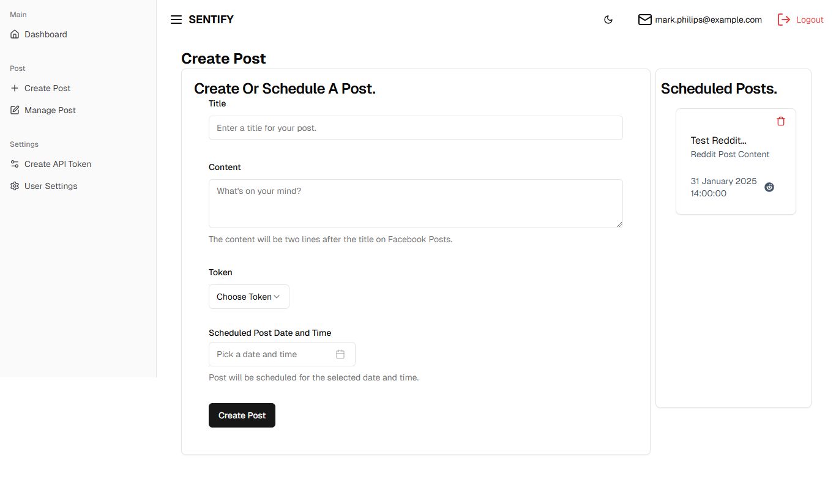
Task: Go to Manage Post in the sidebar
Action: (x=50, y=110)
